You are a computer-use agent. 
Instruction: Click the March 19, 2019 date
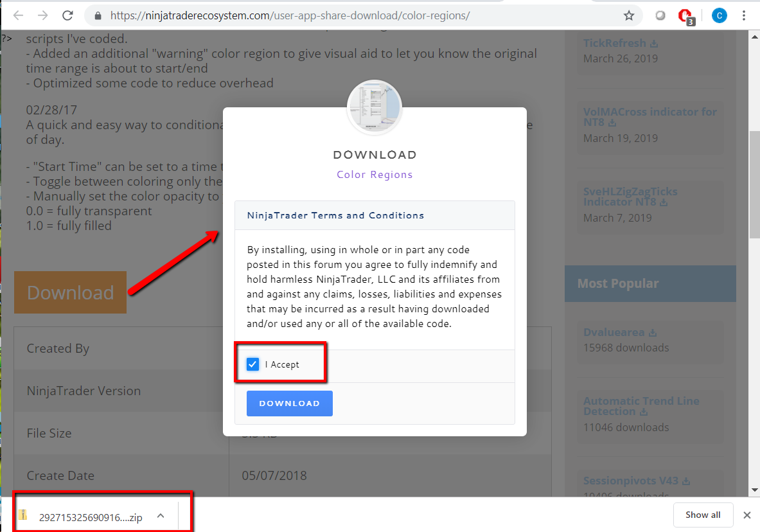click(621, 138)
